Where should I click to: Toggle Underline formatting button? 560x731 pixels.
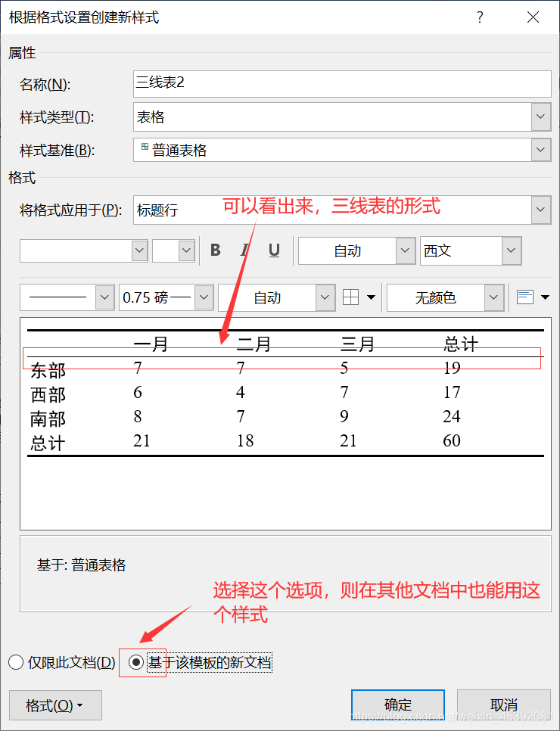(x=274, y=250)
